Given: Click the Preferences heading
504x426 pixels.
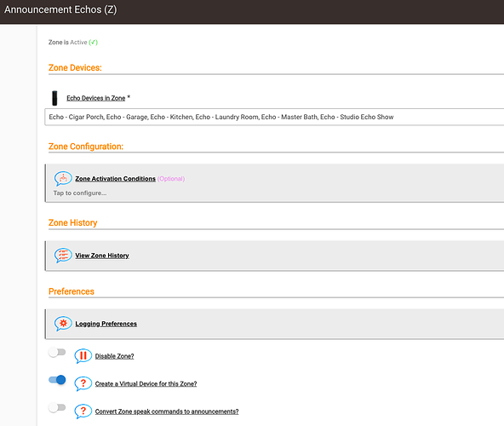Looking at the screenshot, I should tap(72, 291).
